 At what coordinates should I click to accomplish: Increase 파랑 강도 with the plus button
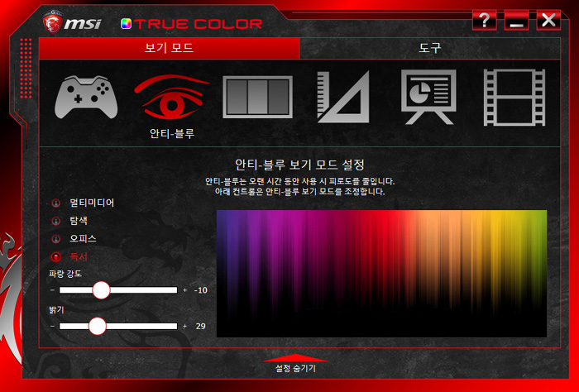pyautogui.click(x=185, y=290)
